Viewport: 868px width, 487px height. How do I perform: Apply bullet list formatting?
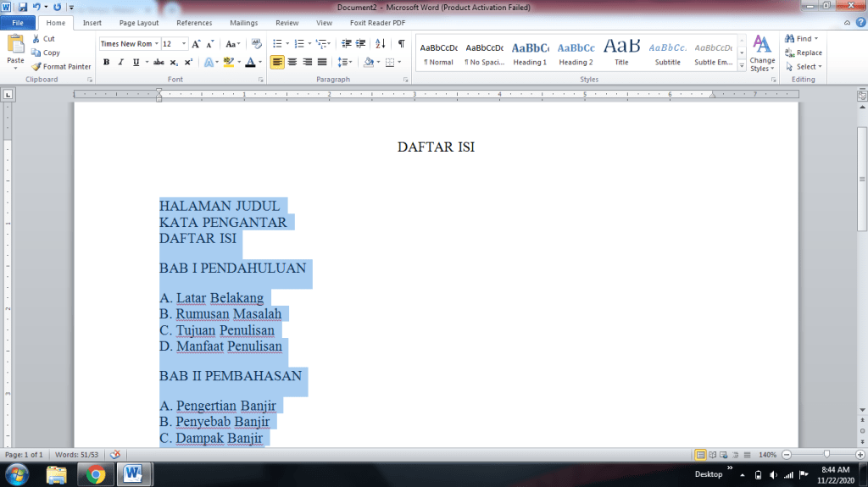tap(278, 43)
